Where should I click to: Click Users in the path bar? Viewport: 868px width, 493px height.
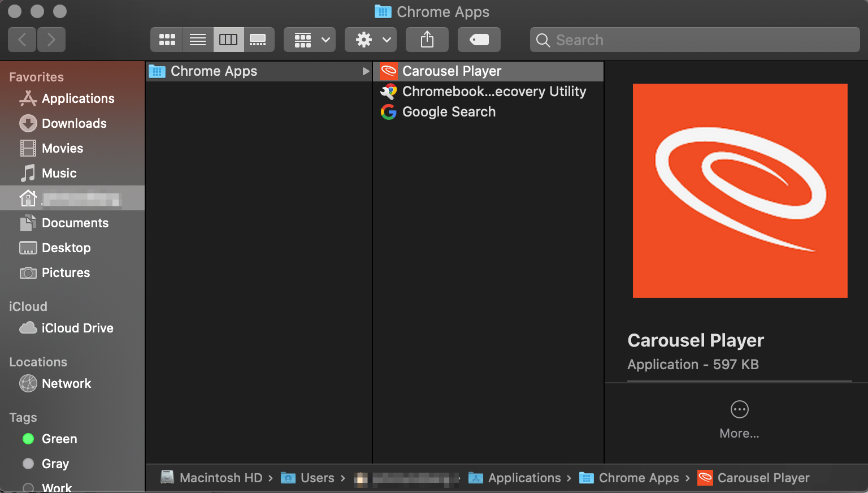(308, 478)
